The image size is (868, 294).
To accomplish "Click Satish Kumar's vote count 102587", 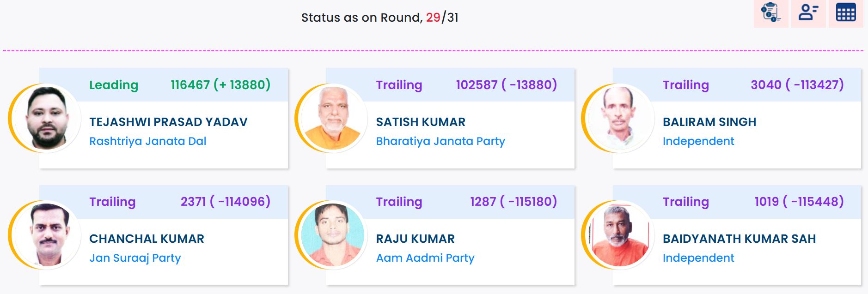I will tap(477, 85).
